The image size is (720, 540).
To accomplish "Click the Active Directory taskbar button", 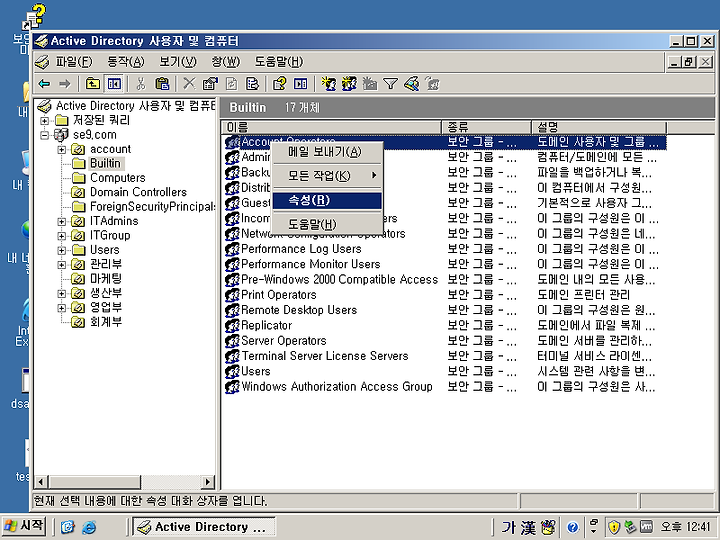I will tap(204, 527).
